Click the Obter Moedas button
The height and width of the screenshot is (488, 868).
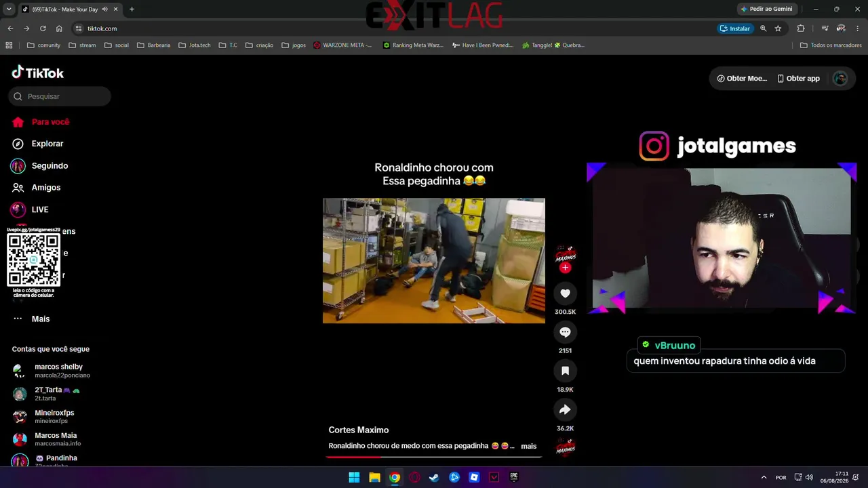[742, 79]
